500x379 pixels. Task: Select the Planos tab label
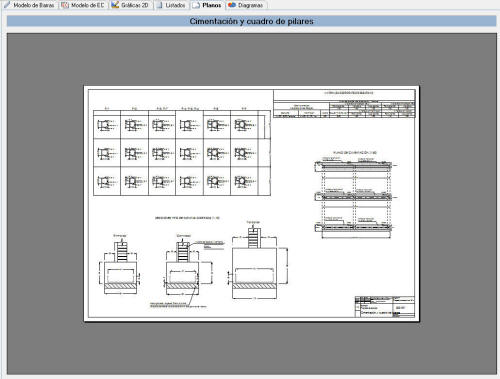click(x=212, y=5)
